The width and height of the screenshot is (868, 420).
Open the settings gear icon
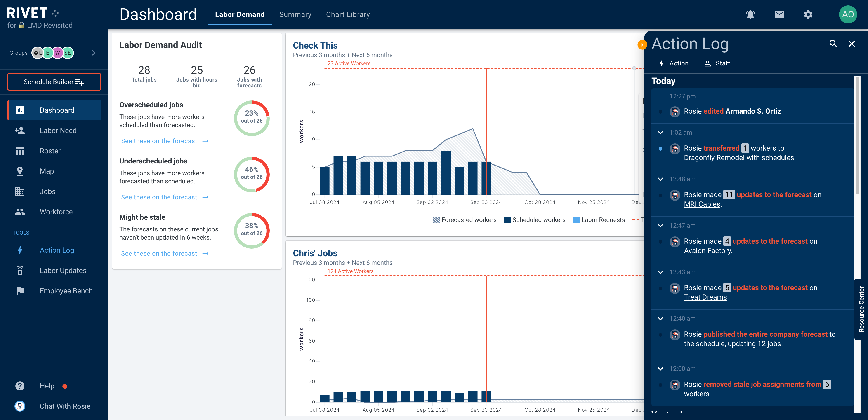click(x=808, y=14)
